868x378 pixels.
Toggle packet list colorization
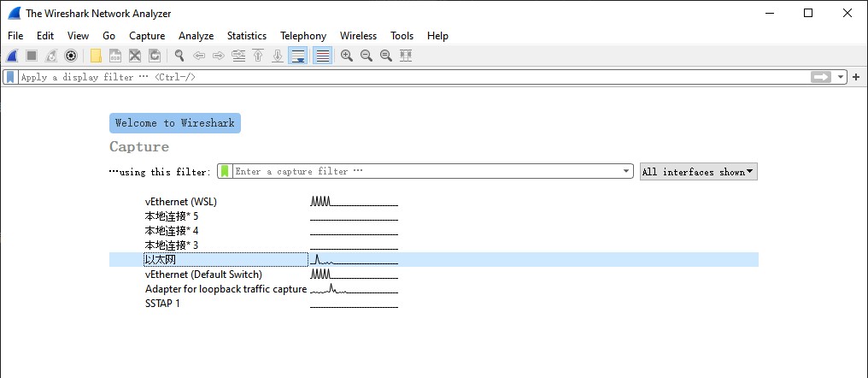coord(323,56)
